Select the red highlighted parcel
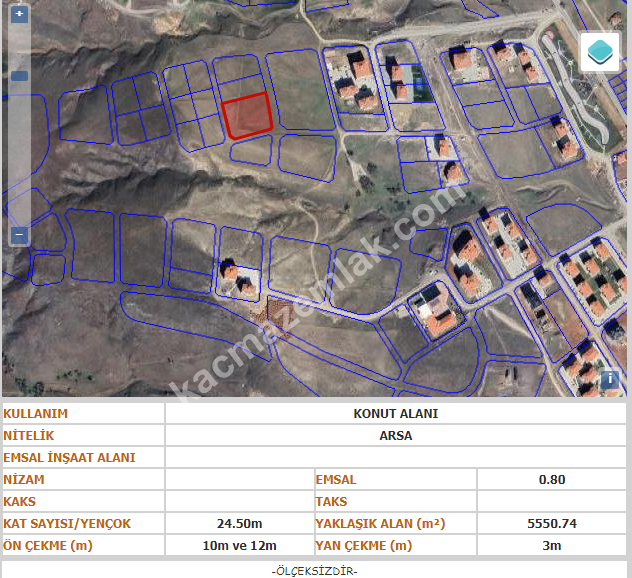Viewport: 632px width, 578px height. pyautogui.click(x=247, y=116)
